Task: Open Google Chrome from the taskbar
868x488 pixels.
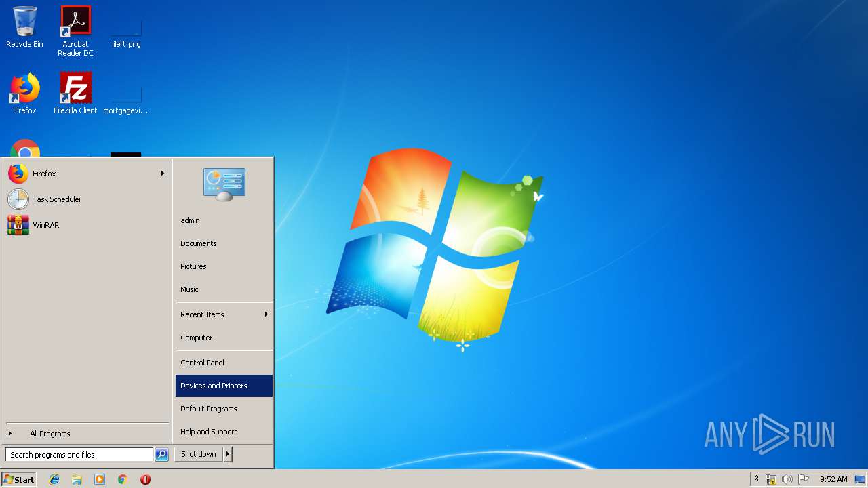Action: (x=123, y=479)
